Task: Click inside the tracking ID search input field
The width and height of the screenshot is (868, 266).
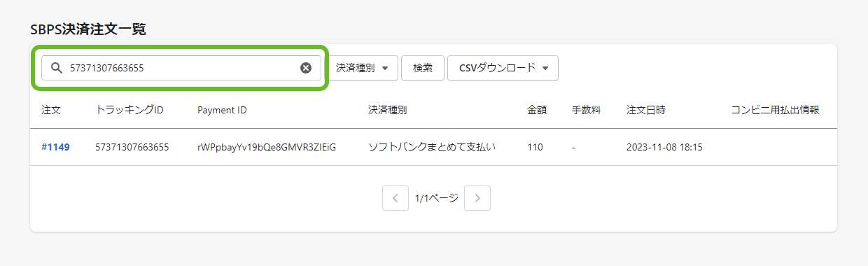Action: [x=182, y=68]
